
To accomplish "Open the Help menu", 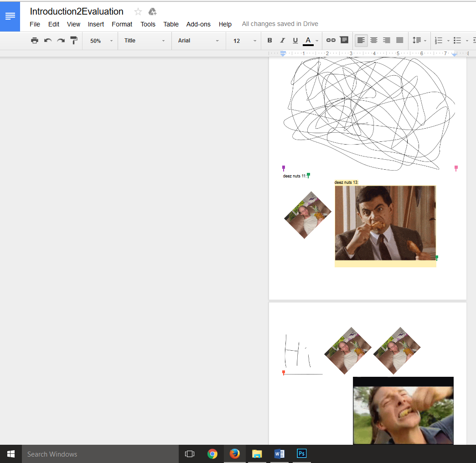I will tap(225, 24).
